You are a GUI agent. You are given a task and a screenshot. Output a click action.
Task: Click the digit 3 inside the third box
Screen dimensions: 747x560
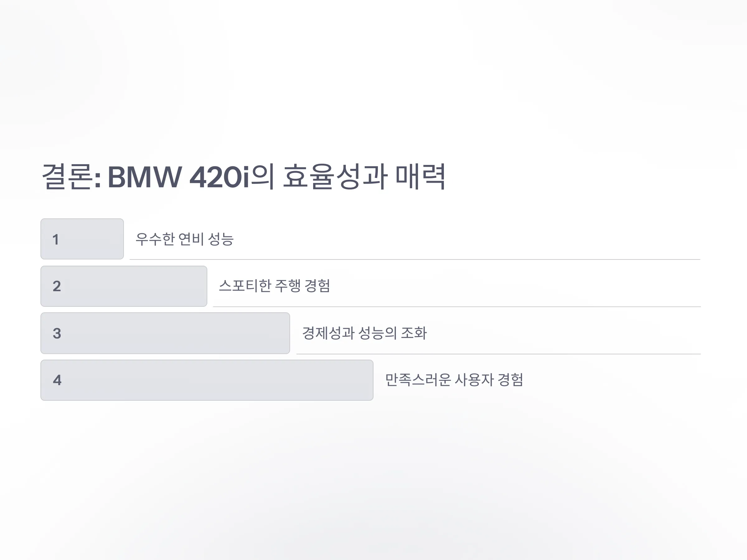pyautogui.click(x=57, y=334)
